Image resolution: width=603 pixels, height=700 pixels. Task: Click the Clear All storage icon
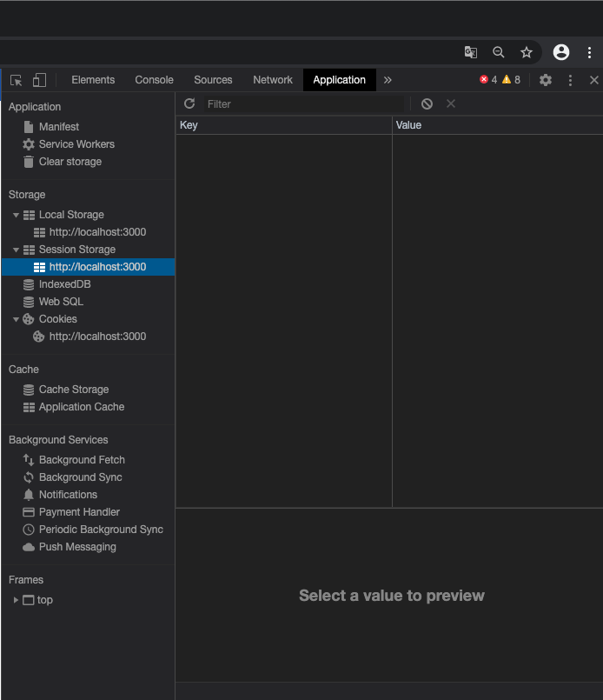(427, 103)
